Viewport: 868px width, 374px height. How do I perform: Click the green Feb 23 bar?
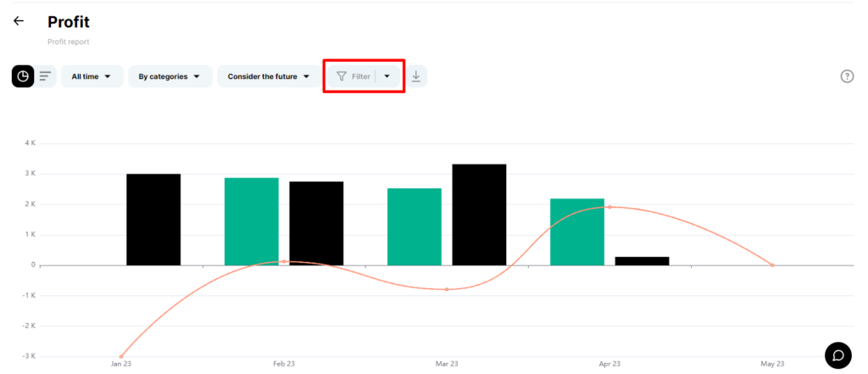[x=251, y=221]
